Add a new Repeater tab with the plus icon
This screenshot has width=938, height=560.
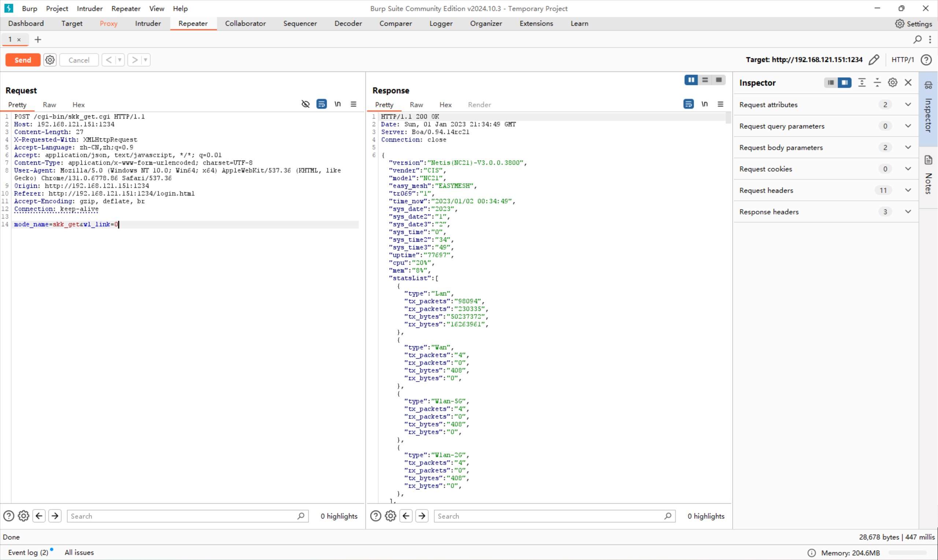click(x=38, y=40)
